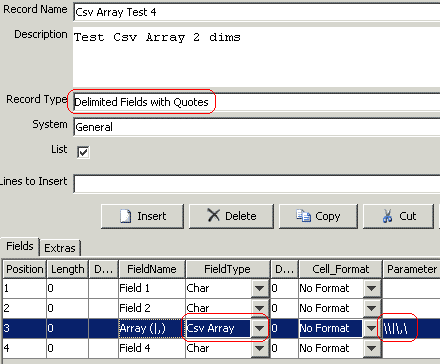Click the Delete button
Image resolution: width=440 pixels, height=364 pixels.
click(x=231, y=216)
